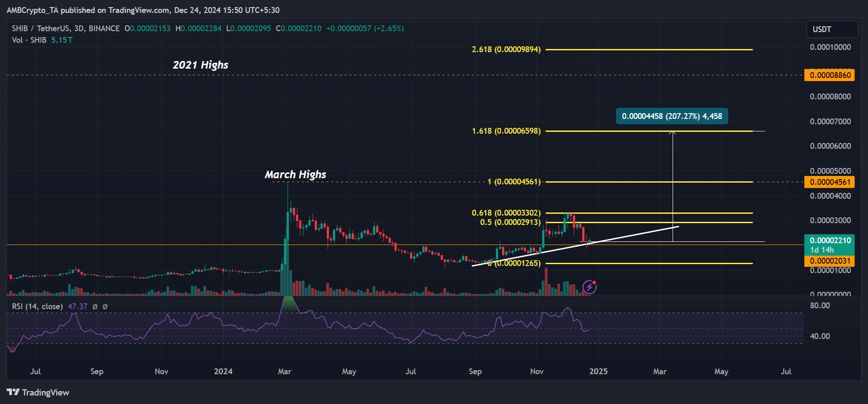This screenshot has width=868, height=404.
Task: Select the 2.618 Fibonacci level label
Action: click(x=506, y=49)
